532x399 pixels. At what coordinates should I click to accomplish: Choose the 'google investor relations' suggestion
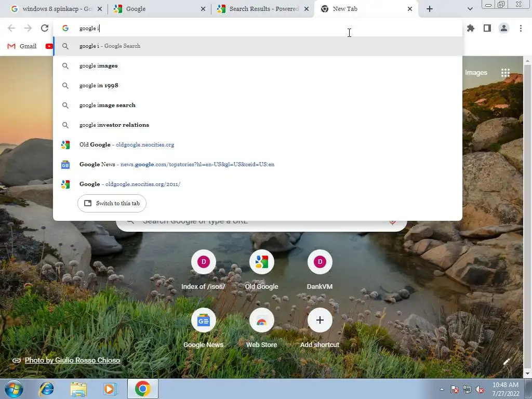(258, 125)
